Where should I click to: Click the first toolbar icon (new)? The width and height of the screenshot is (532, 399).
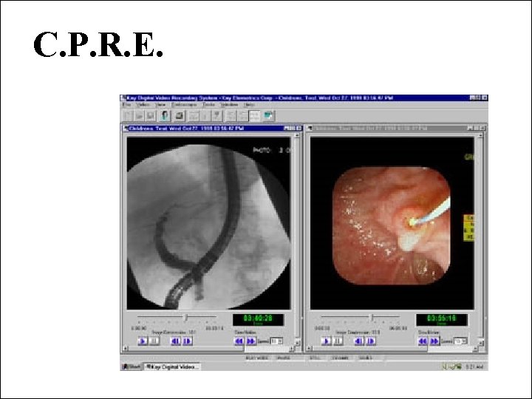128,116
